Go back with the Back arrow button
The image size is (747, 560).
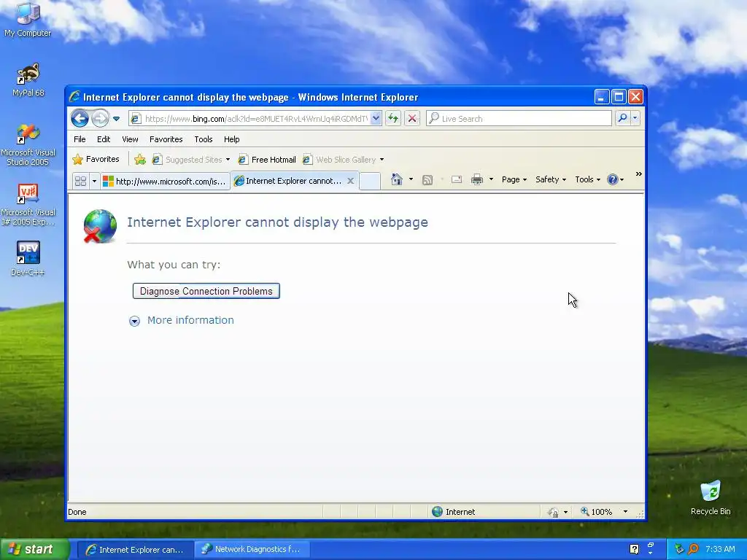(x=80, y=119)
